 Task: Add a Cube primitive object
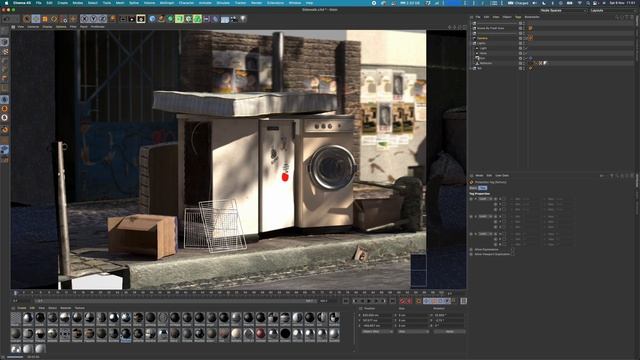(153, 19)
